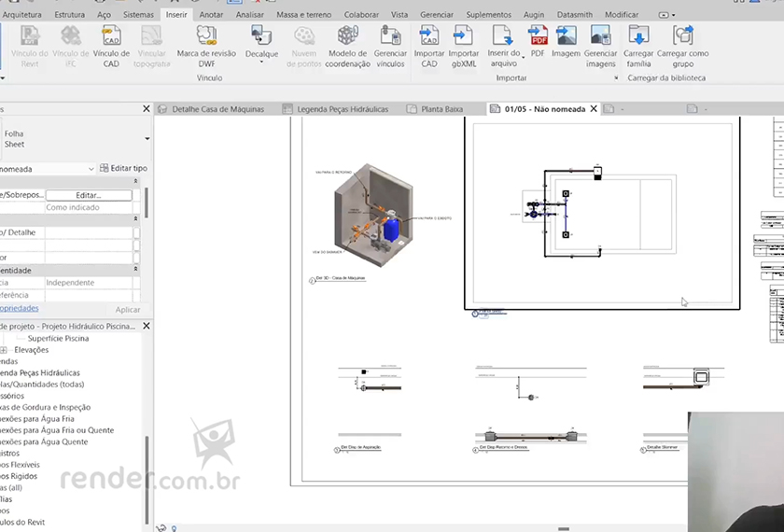Click the Editar tipo button

[x=123, y=169]
